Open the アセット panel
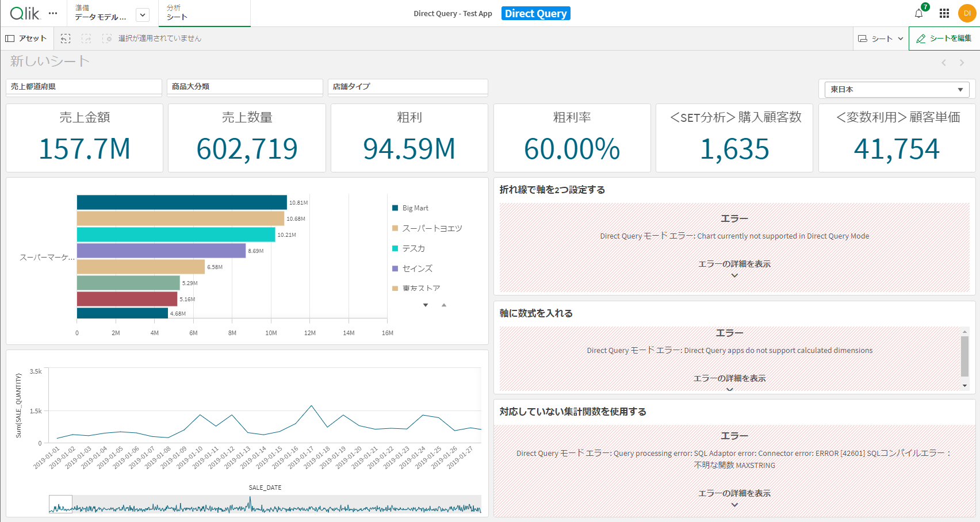Screen dimensions: 980x522 [26, 38]
